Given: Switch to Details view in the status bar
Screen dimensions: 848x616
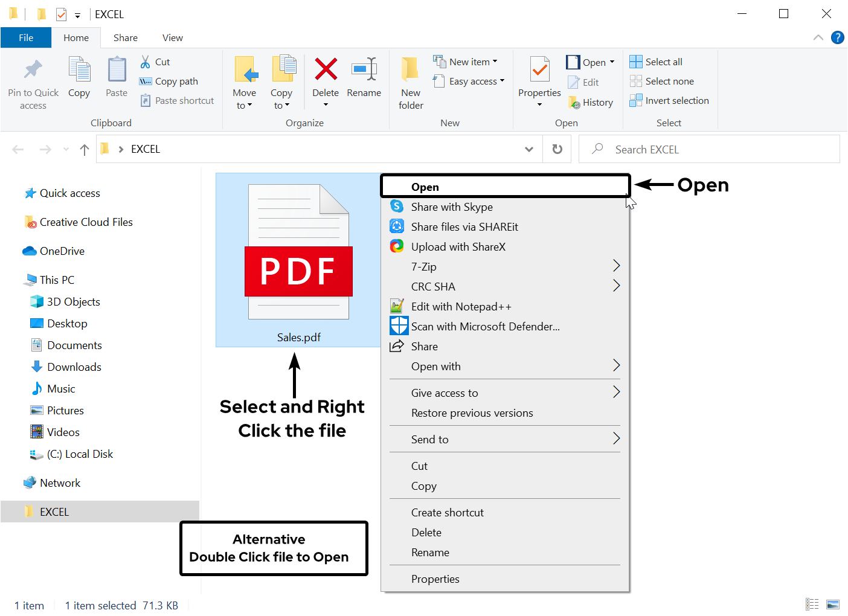Looking at the screenshot, I should pyautogui.click(x=812, y=604).
